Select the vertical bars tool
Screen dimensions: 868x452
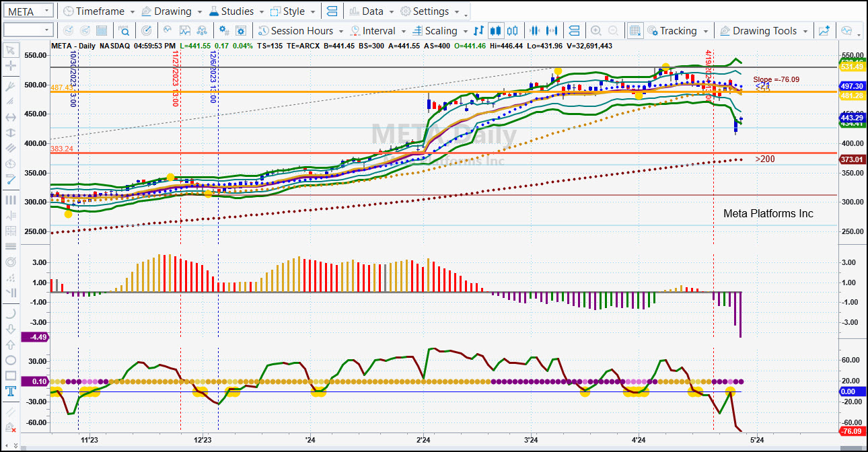10,200
